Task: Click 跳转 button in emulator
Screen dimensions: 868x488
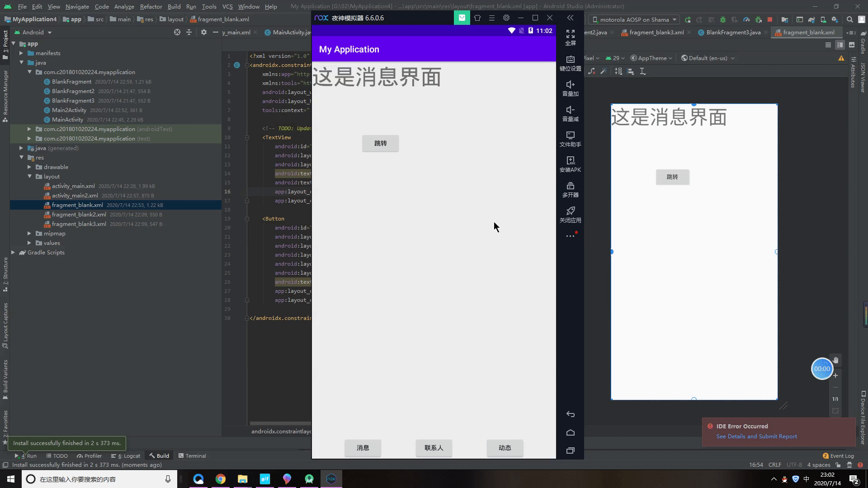Action: (380, 143)
